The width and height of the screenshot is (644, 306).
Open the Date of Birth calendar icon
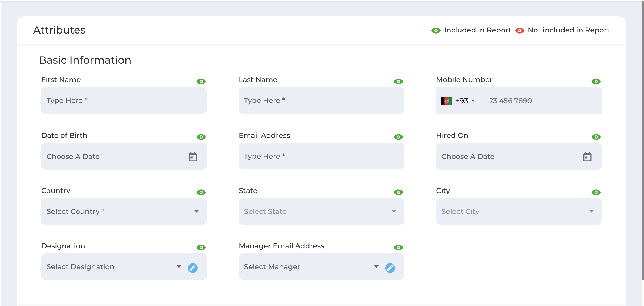point(192,157)
